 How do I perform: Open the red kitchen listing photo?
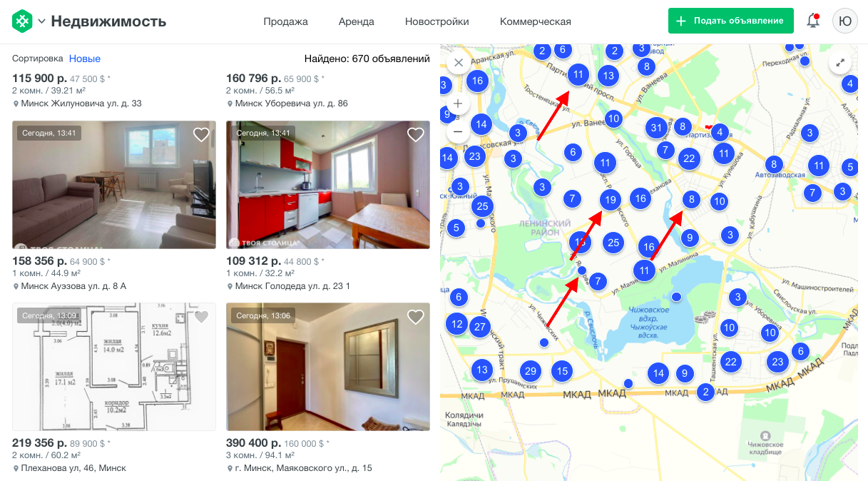tap(328, 185)
